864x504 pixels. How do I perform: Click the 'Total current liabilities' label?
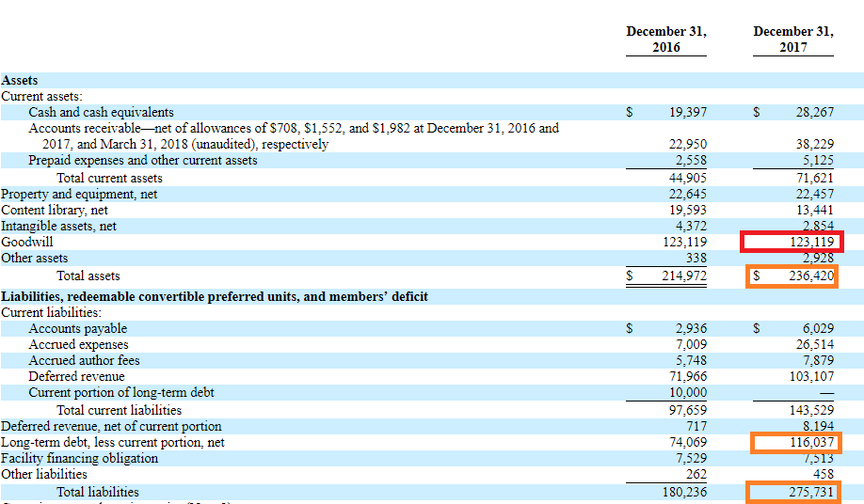pos(119,411)
